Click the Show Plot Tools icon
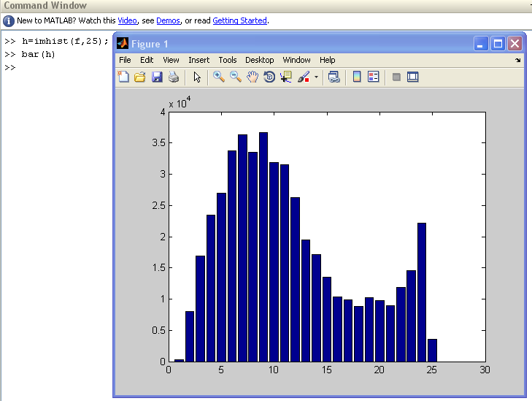 (x=412, y=77)
